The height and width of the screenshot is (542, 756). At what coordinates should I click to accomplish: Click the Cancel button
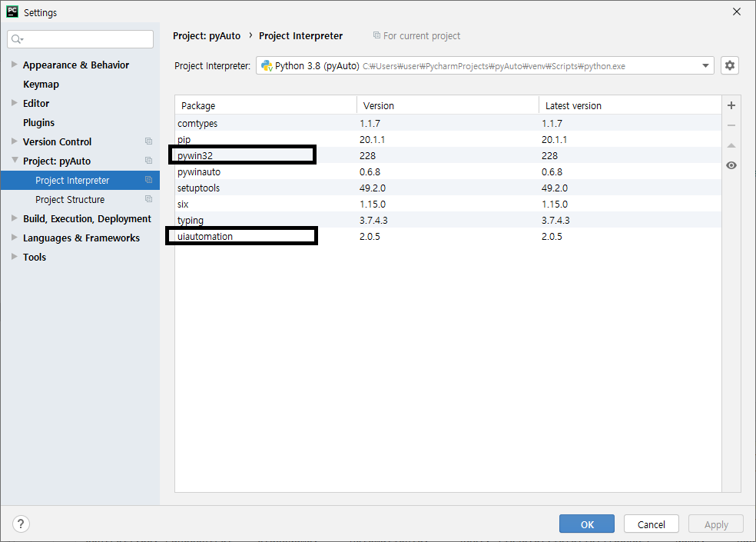point(651,524)
